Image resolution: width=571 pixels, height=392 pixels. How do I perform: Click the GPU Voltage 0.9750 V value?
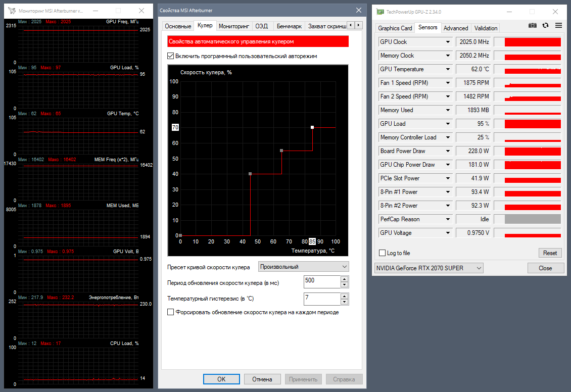[473, 233]
